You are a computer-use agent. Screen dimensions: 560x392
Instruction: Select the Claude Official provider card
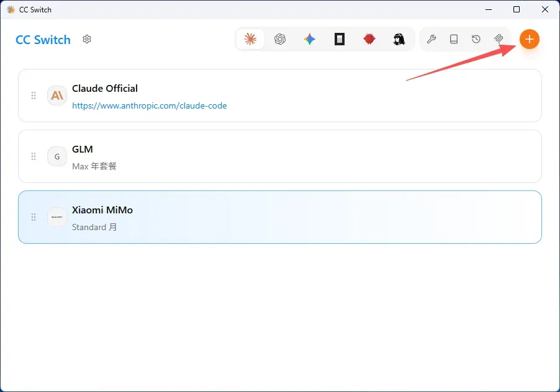[280, 96]
